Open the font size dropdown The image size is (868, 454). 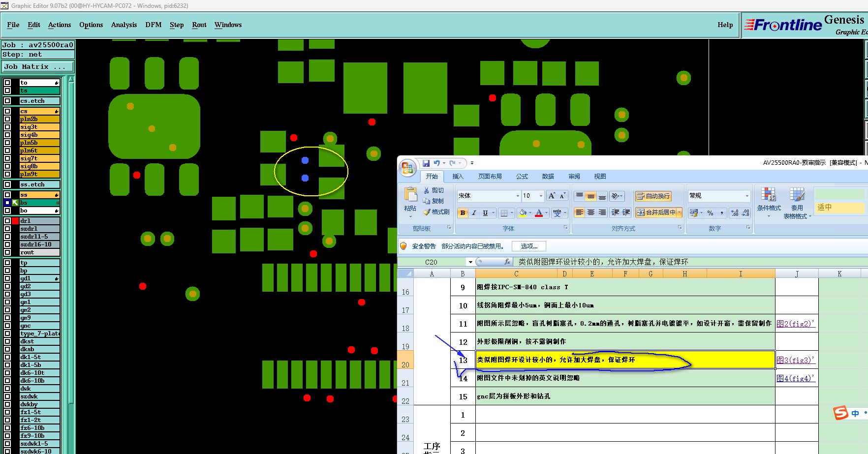point(541,196)
